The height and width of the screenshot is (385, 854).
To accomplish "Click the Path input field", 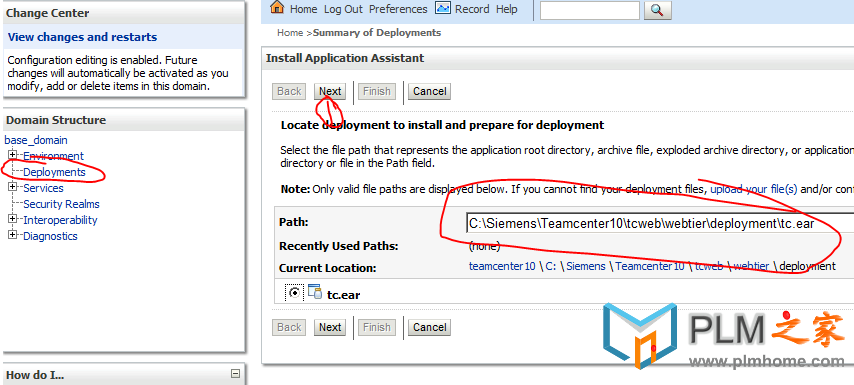I will pyautogui.click(x=660, y=223).
